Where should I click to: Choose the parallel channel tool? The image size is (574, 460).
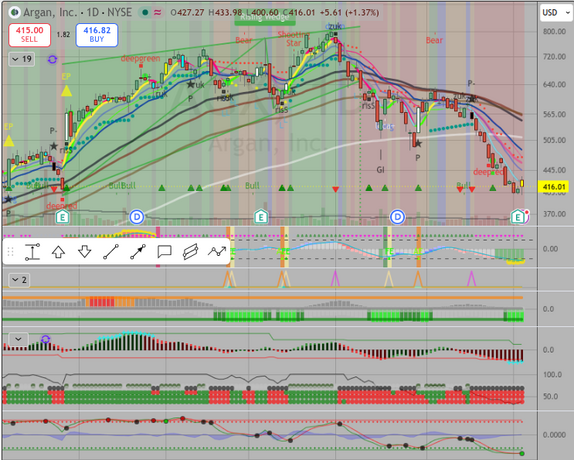(x=190, y=252)
